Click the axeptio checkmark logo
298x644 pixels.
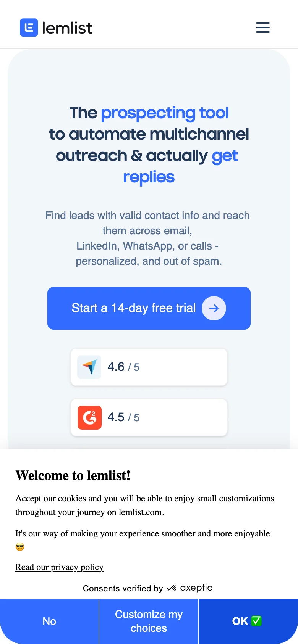172,588
